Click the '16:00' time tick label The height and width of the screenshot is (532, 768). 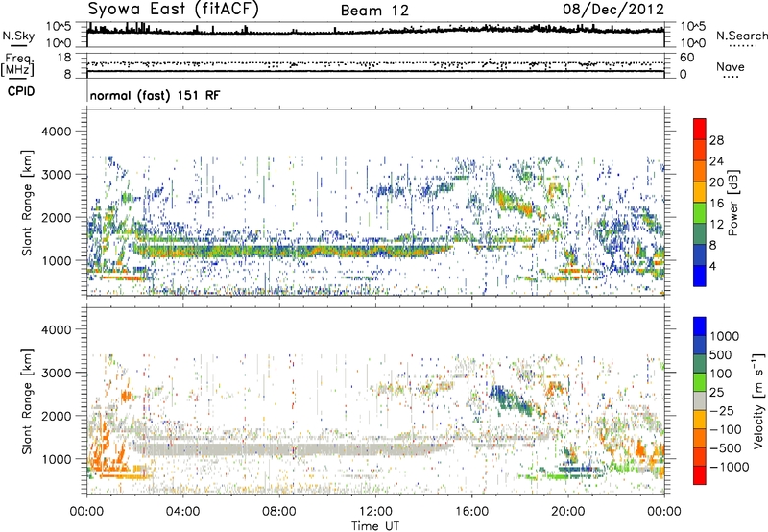pyautogui.click(x=471, y=512)
